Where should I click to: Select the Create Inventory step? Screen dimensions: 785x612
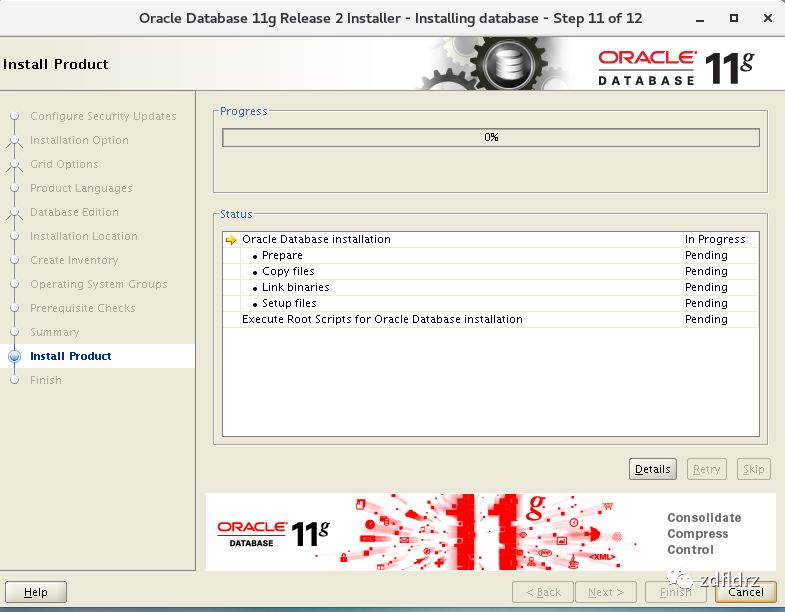(x=74, y=260)
